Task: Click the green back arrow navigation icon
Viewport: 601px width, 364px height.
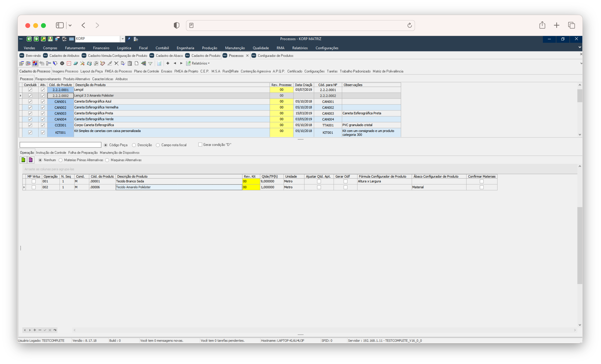Action: (x=29, y=39)
